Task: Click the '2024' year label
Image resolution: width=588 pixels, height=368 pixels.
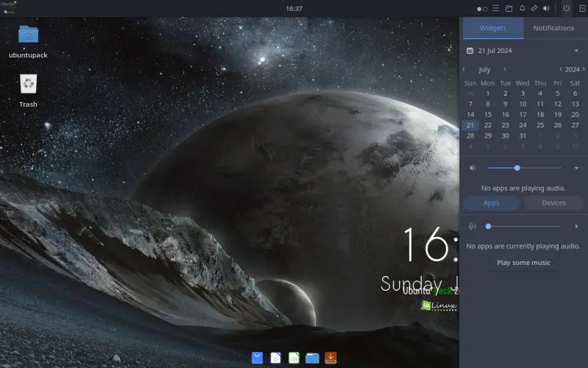Action: pyautogui.click(x=573, y=69)
